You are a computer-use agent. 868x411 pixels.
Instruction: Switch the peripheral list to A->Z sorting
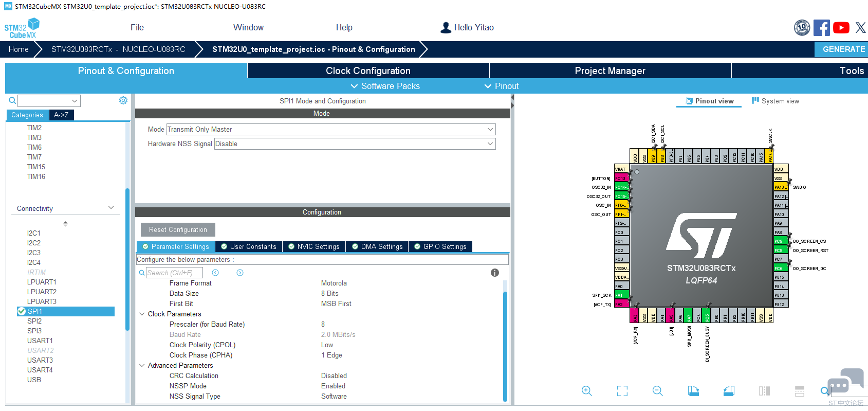click(61, 115)
